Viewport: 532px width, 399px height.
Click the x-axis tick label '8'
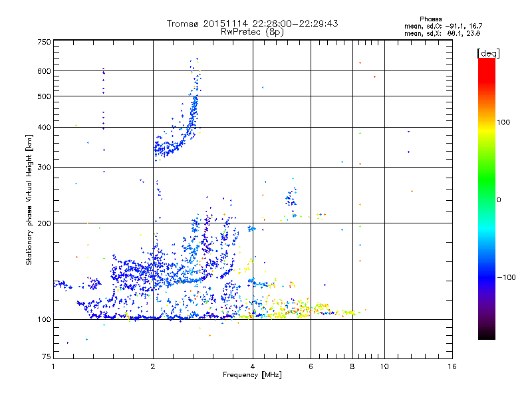(352, 366)
